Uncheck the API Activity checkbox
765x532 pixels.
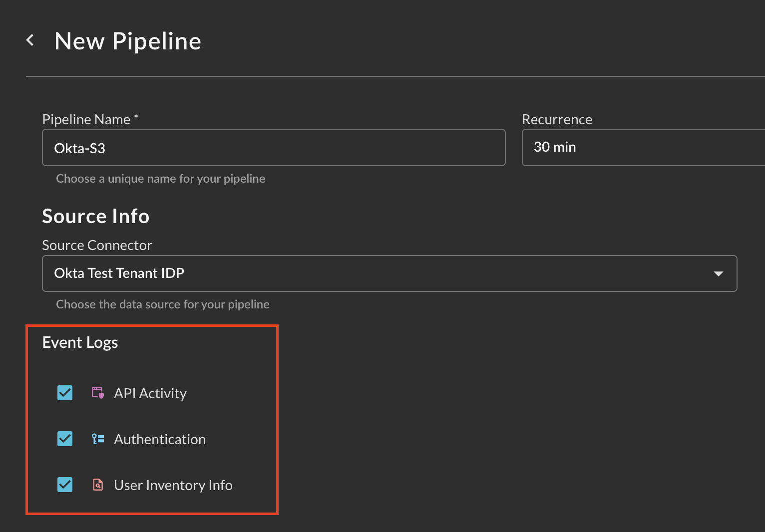pos(65,393)
